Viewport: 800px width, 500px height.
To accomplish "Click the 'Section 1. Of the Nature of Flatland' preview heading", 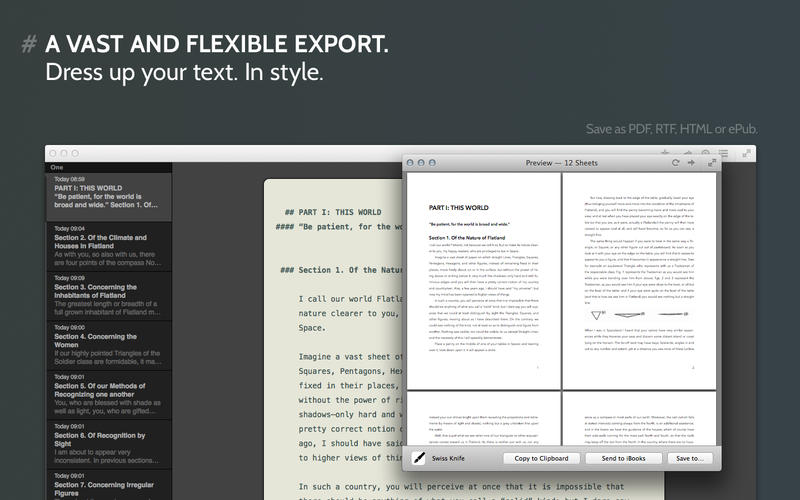I will click(x=467, y=238).
